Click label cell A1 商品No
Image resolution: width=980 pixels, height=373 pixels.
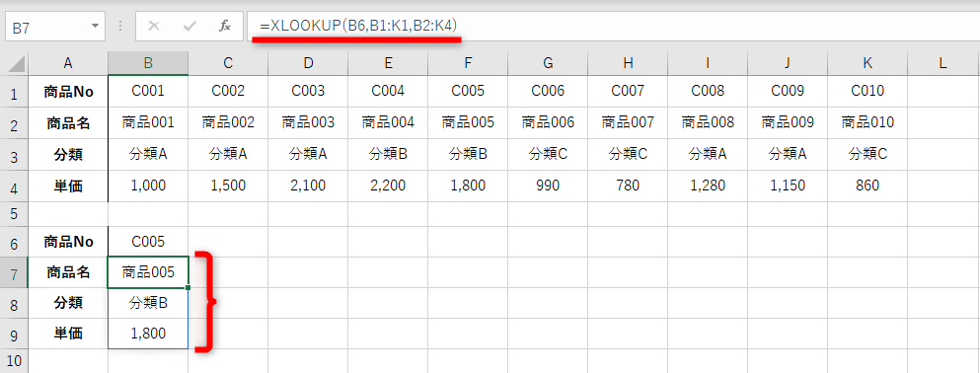tap(68, 91)
